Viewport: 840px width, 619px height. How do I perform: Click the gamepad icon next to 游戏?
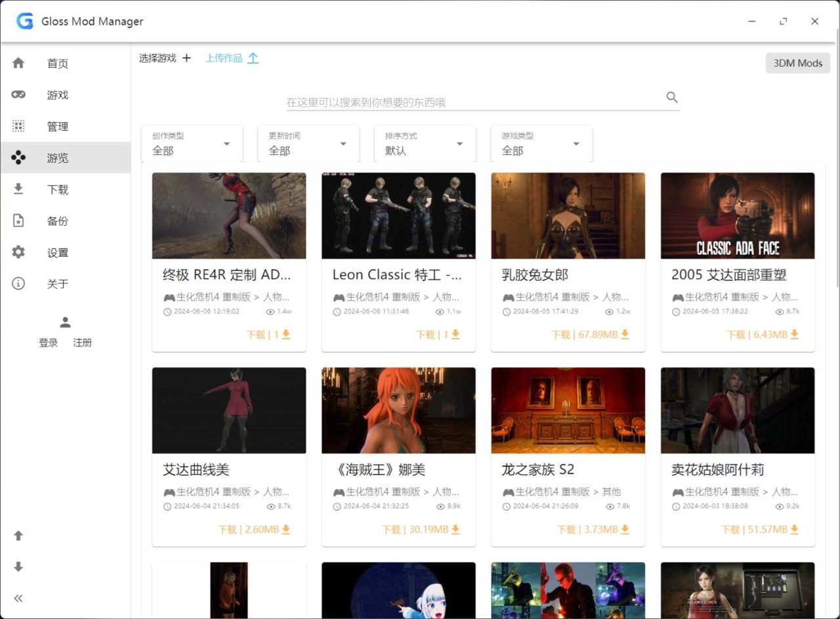pyautogui.click(x=18, y=95)
